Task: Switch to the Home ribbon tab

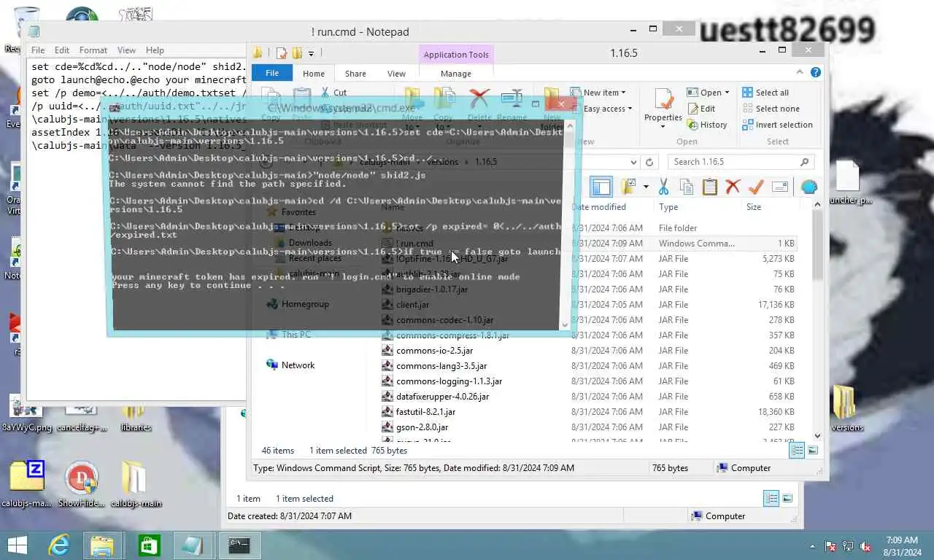Action: point(314,74)
